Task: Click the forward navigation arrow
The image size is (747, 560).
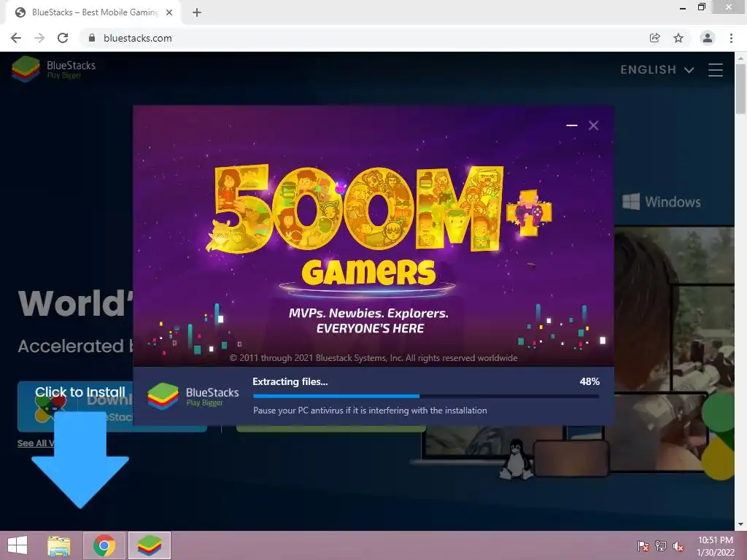Action: 39,38
